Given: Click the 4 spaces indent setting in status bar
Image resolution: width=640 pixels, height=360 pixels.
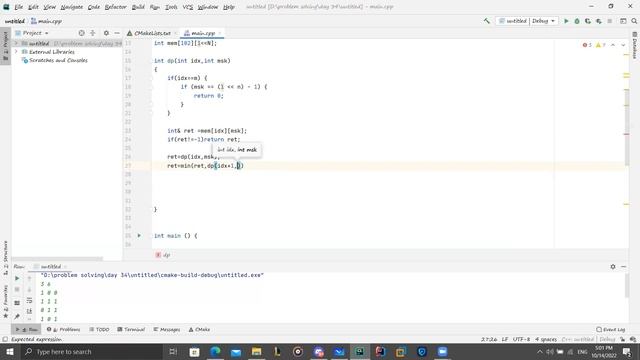Looking at the screenshot, I should 546,339.
